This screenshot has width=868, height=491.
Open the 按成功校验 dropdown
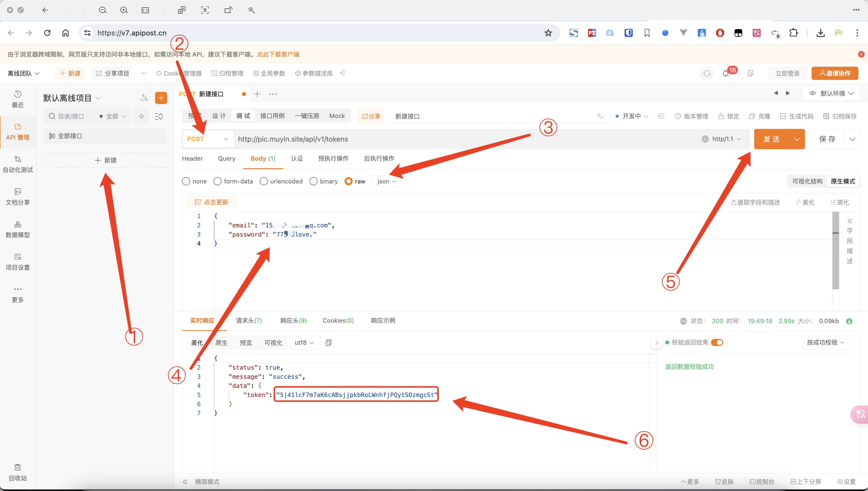tap(825, 342)
